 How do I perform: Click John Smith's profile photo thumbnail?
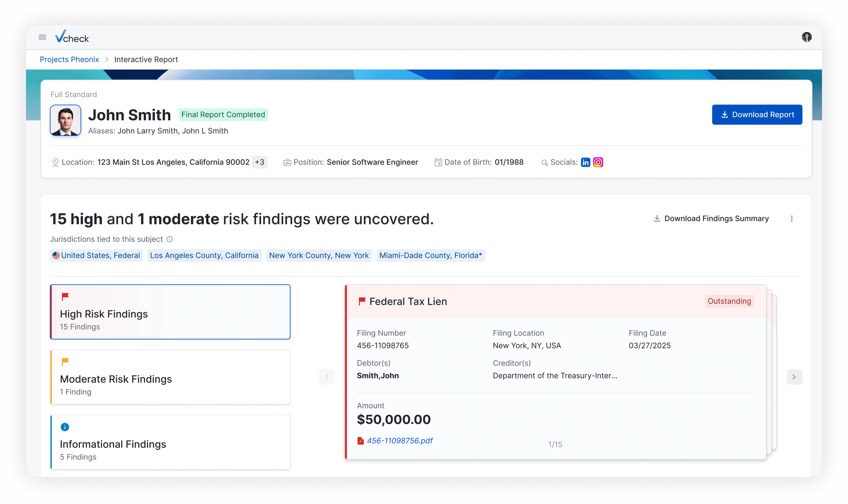[65, 120]
